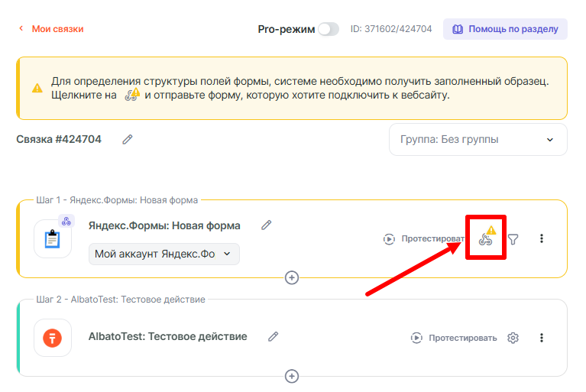Open the filter icon in step 1
Image resolution: width=586 pixels, height=392 pixels.
(513, 239)
